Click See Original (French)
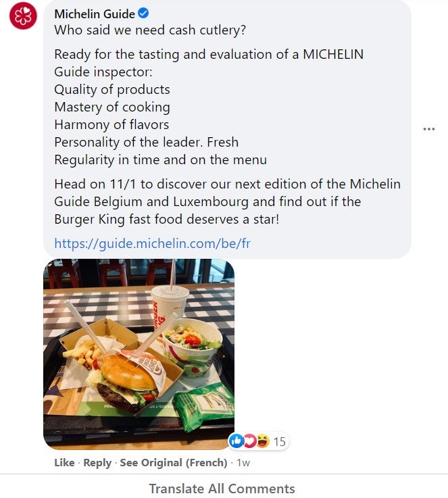The image size is (448, 498). pos(174,462)
